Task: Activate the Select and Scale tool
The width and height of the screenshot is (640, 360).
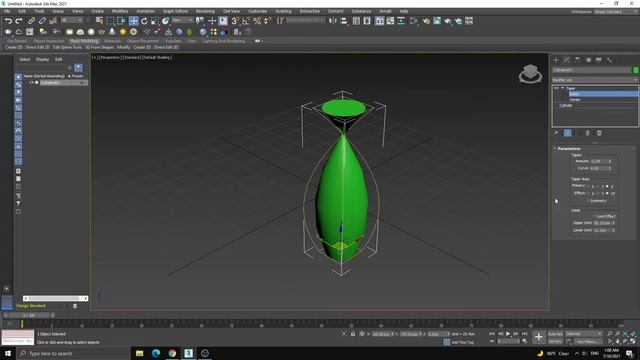Action: [155, 21]
